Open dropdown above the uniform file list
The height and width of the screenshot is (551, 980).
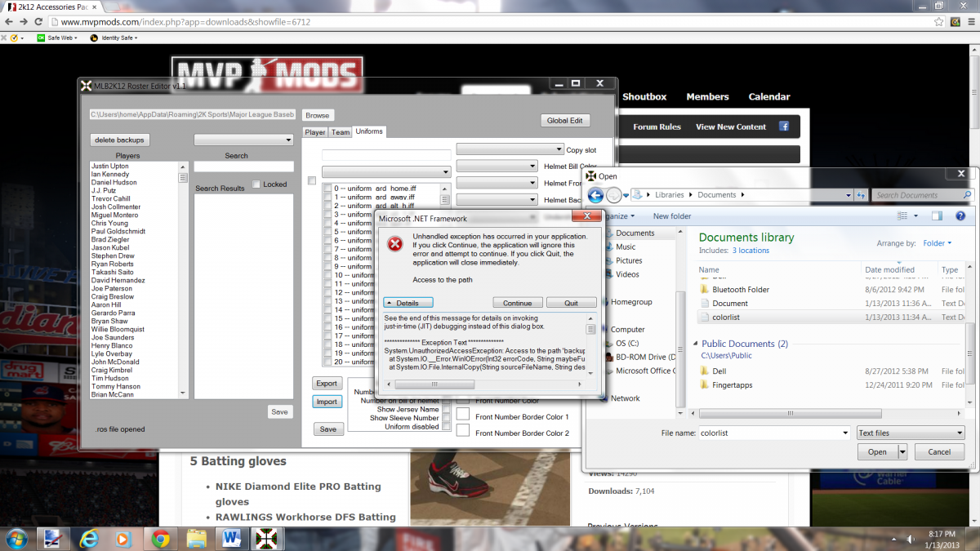point(386,172)
